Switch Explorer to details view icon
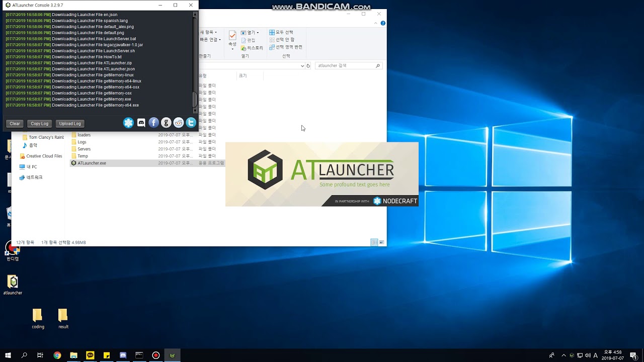 point(374,242)
